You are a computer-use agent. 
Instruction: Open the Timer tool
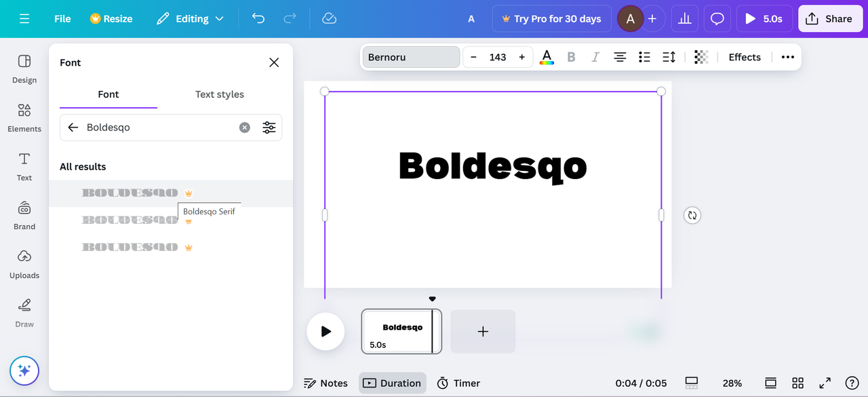pyautogui.click(x=458, y=383)
